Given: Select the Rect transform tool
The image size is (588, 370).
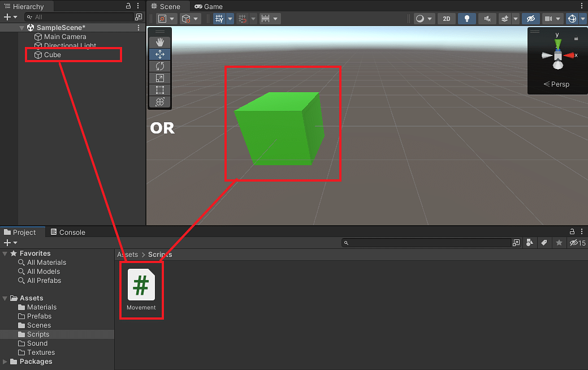Looking at the screenshot, I should click(x=160, y=90).
